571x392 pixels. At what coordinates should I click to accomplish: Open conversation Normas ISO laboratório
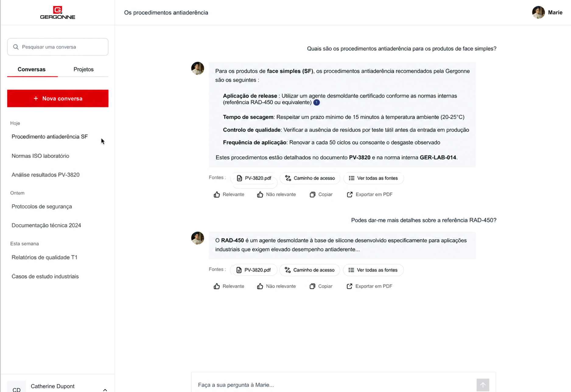[x=40, y=156]
